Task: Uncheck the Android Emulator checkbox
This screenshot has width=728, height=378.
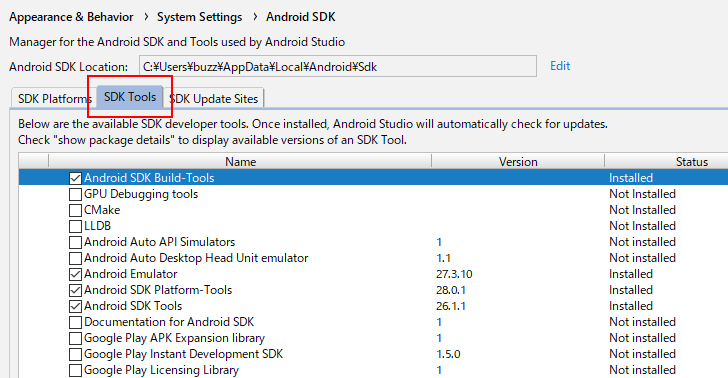Action: tap(75, 274)
